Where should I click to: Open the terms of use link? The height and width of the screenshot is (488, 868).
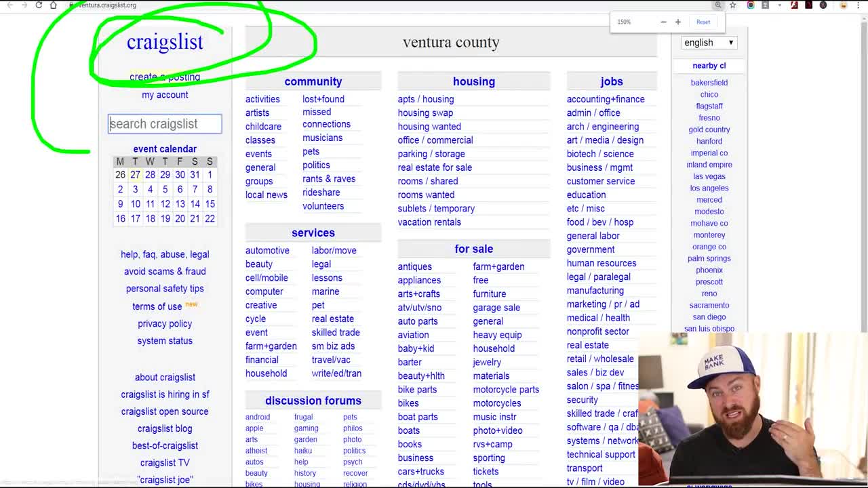coord(157,306)
